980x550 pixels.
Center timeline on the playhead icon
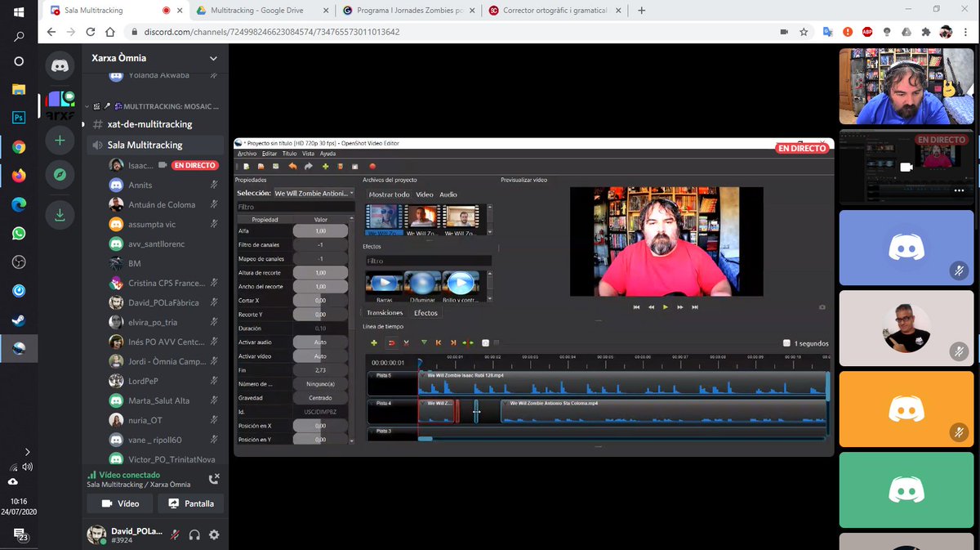click(468, 343)
